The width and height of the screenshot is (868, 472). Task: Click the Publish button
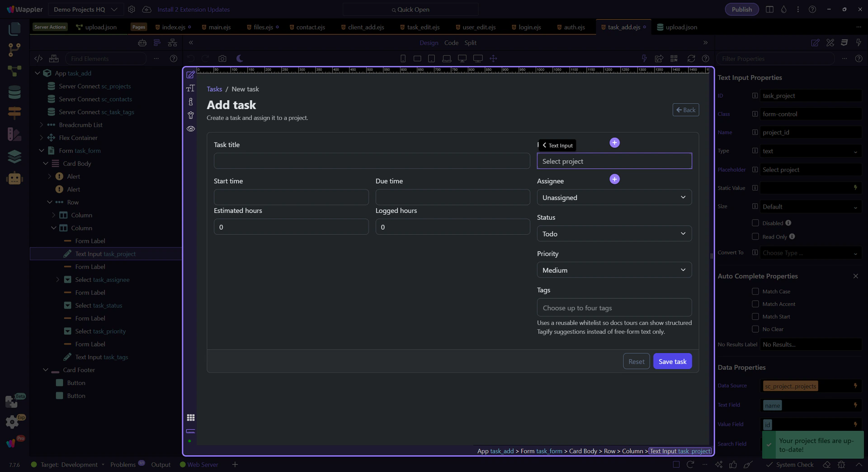point(741,10)
